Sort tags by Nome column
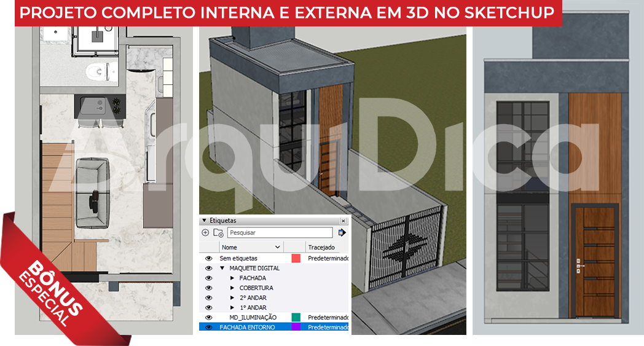 pos(251,247)
